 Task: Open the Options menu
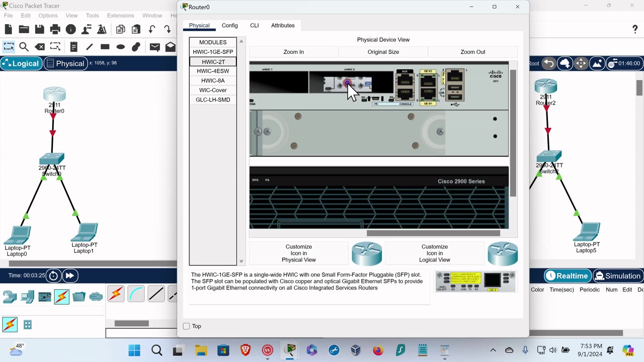48,16
